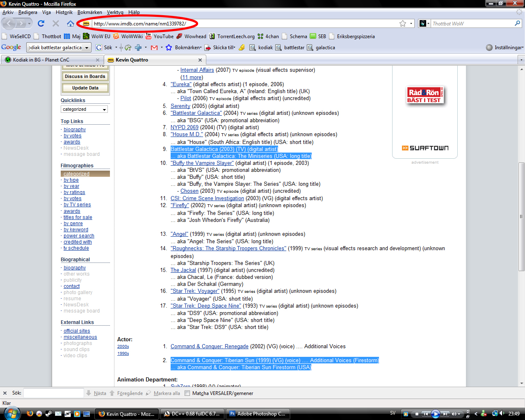Click the Home icon in navigation bar
Viewport: 525px width, 420px height.
(x=71, y=23)
